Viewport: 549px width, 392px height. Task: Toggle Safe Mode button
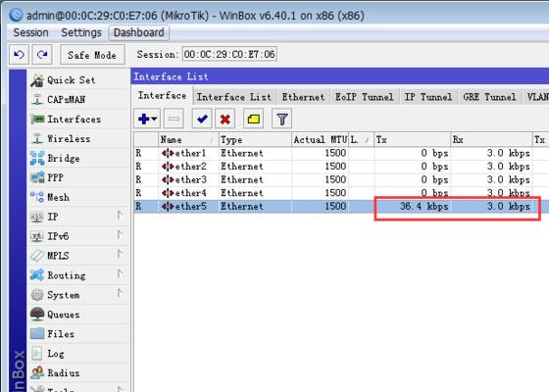tap(92, 55)
